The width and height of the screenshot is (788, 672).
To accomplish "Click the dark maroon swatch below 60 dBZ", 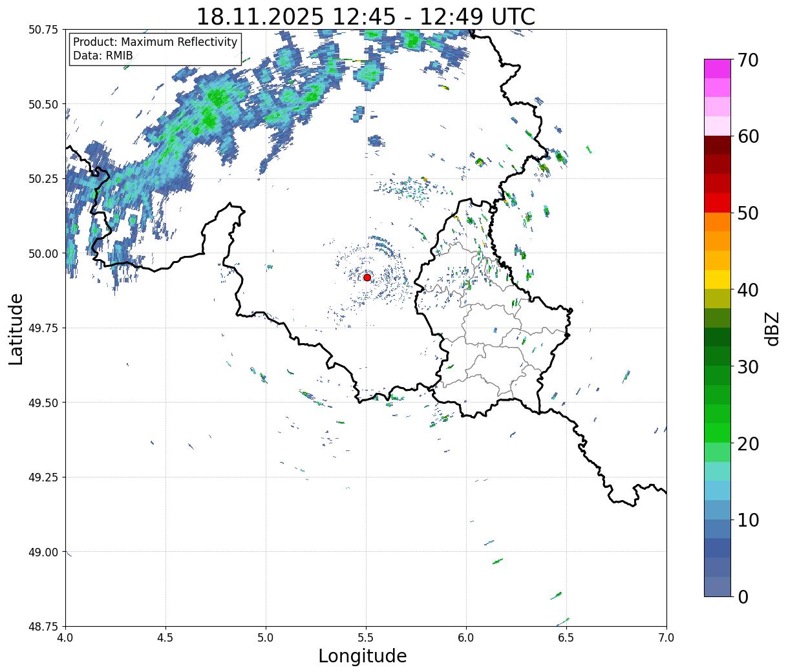I will point(718,145).
